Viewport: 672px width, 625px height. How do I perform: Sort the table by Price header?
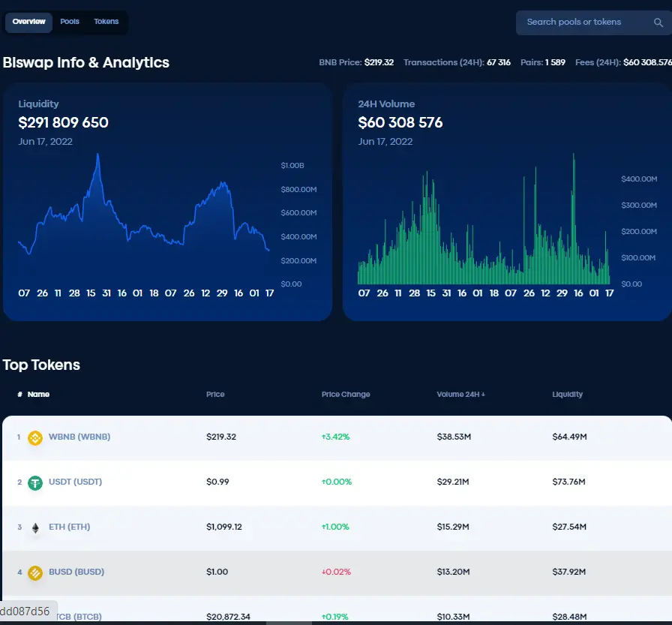coord(215,395)
